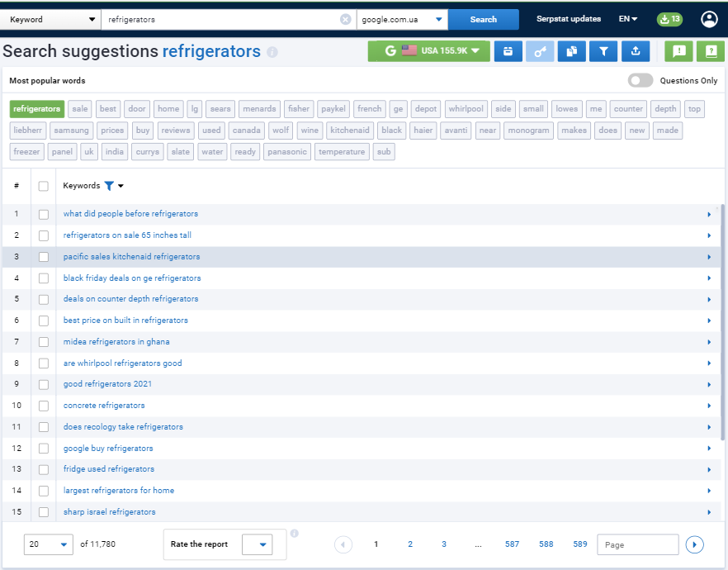Open Serpstat updates link
This screenshot has height=570, width=728.
pyautogui.click(x=568, y=19)
